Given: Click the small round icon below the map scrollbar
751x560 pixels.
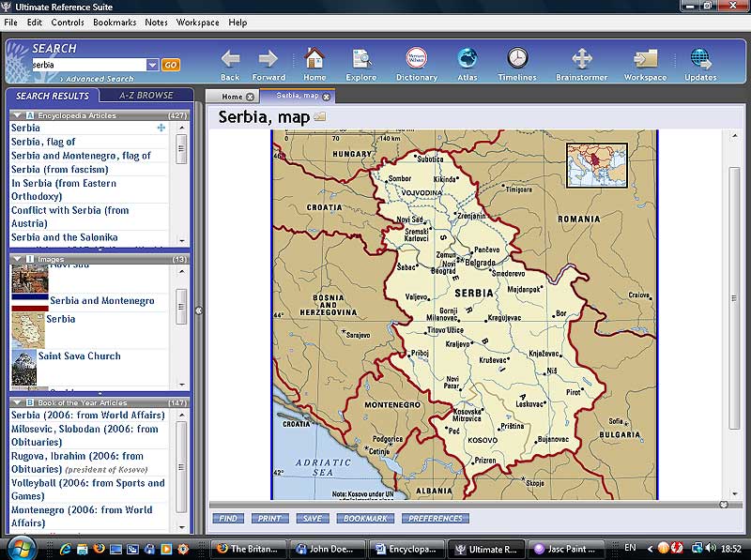Looking at the screenshot, I should [724, 505].
